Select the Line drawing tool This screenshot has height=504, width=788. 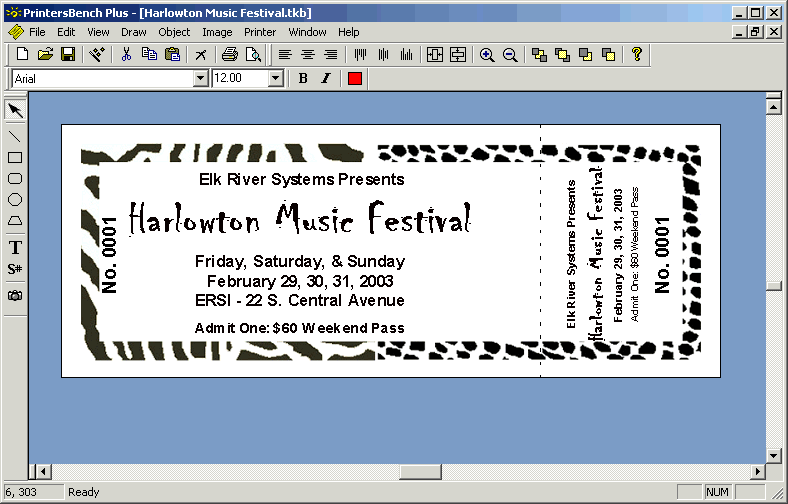[x=15, y=135]
